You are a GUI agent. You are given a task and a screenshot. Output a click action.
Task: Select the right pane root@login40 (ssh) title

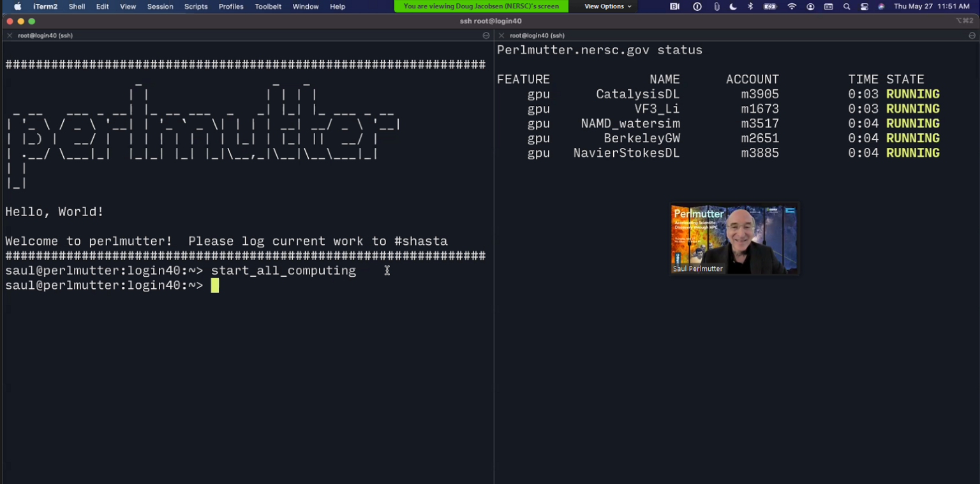(537, 36)
